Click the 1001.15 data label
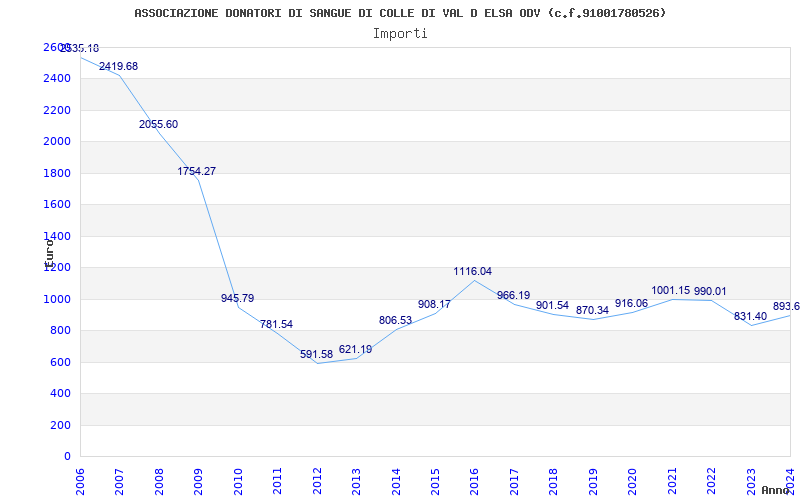800x500 pixels. tap(670, 291)
